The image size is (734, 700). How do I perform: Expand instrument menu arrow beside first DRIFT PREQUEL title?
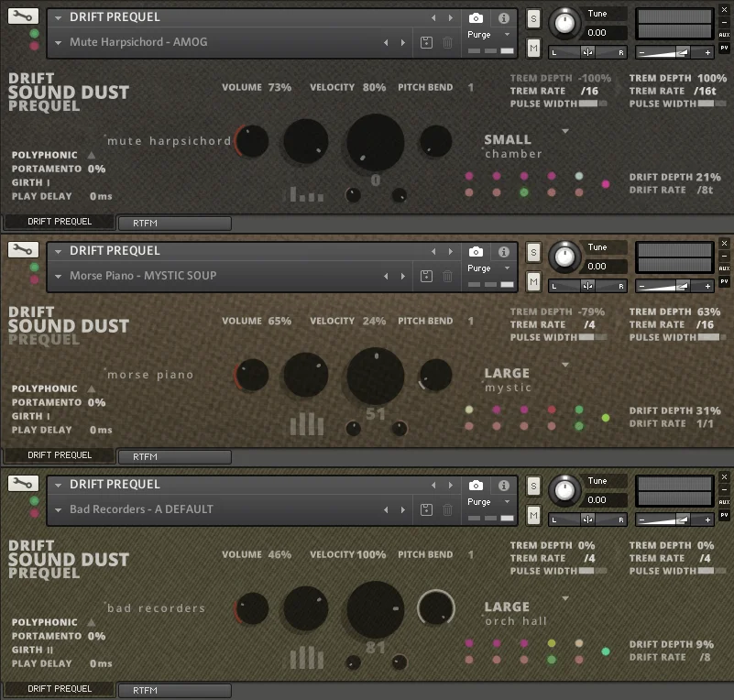tap(58, 17)
